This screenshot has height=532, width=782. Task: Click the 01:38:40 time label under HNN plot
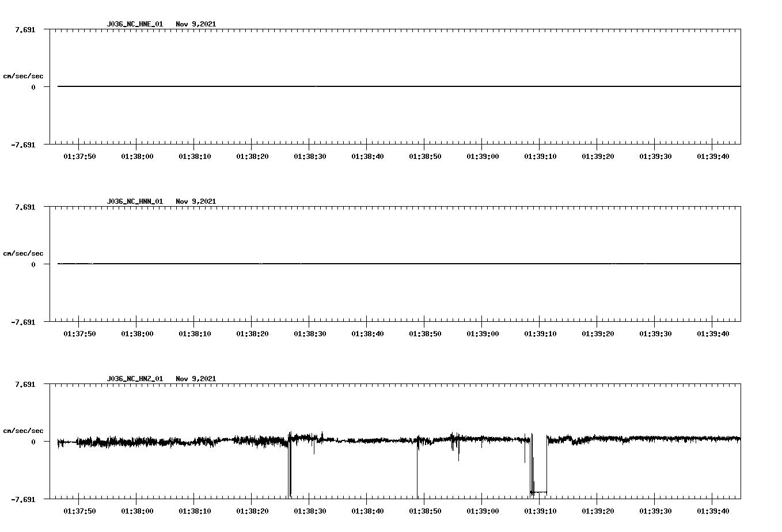[367, 334]
